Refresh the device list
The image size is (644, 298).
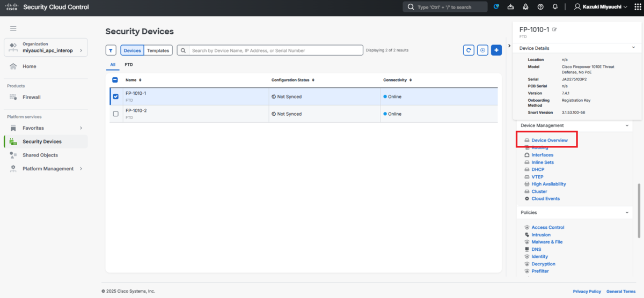point(469,50)
